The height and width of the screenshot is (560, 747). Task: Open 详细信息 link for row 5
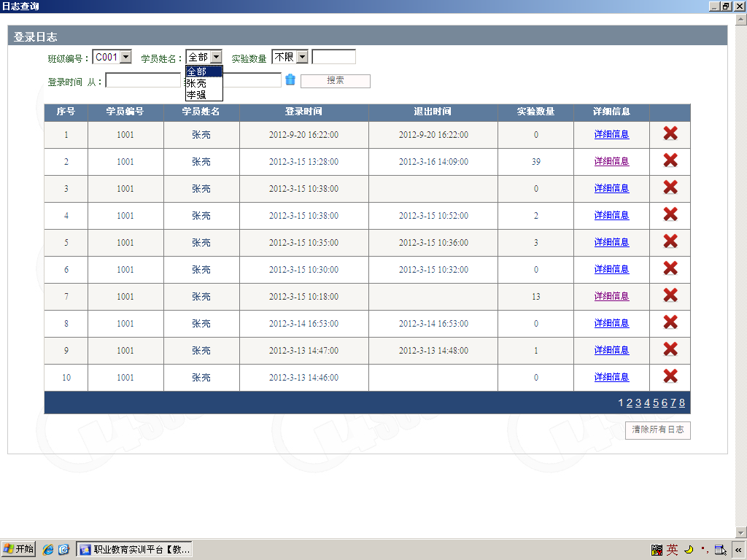tap(612, 242)
